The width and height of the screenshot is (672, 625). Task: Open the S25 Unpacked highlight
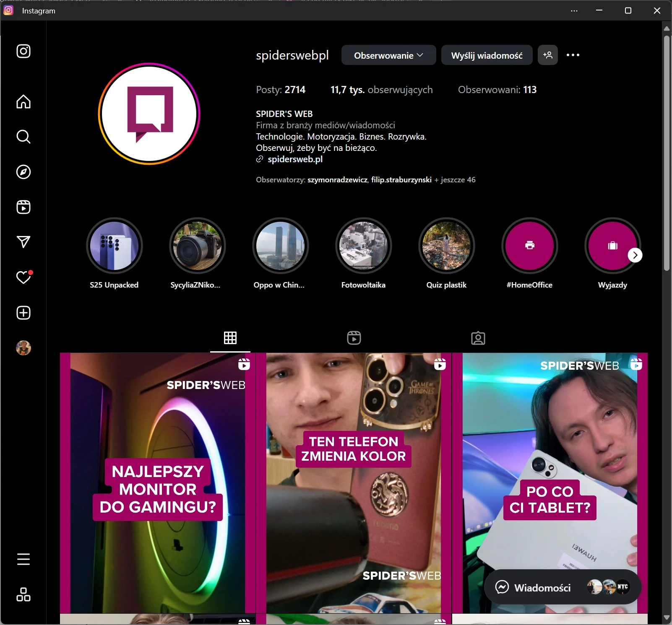tap(114, 246)
